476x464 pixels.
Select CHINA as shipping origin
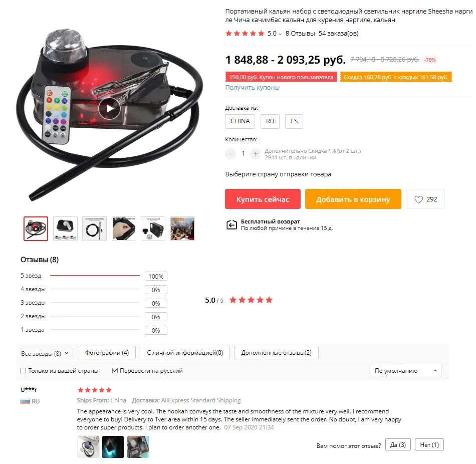pos(240,121)
